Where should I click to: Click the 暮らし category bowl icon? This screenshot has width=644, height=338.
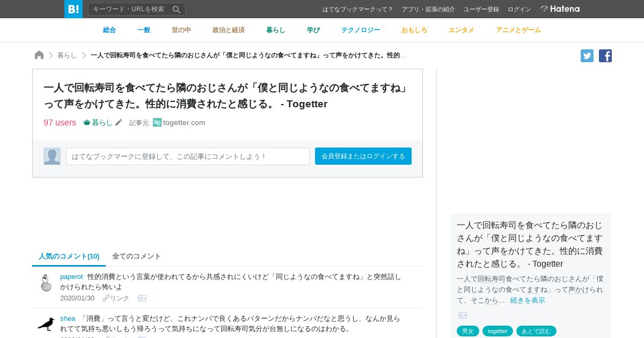pyautogui.click(x=87, y=122)
